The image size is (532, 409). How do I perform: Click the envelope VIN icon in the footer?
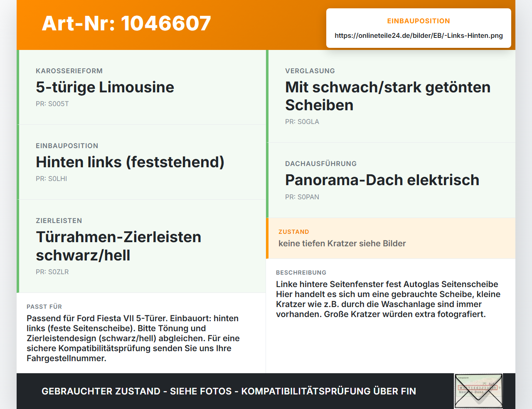(x=478, y=391)
